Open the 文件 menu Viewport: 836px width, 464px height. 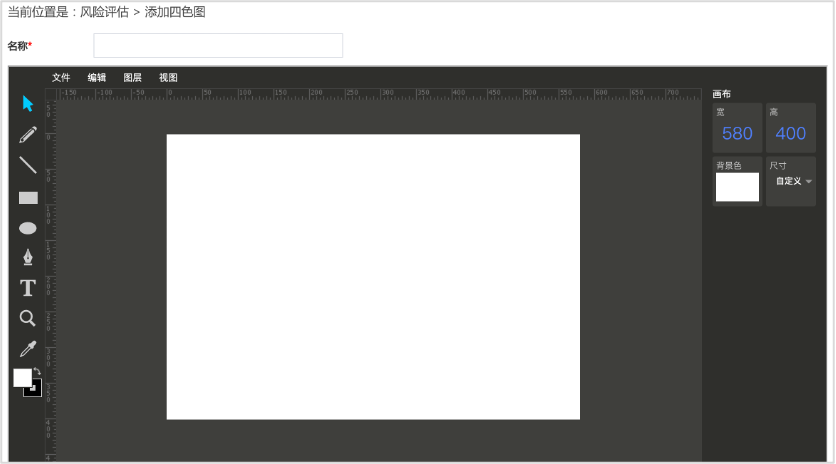point(61,77)
